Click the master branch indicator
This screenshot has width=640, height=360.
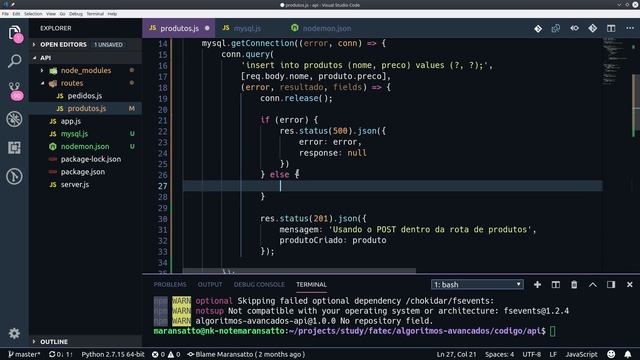coord(24,354)
